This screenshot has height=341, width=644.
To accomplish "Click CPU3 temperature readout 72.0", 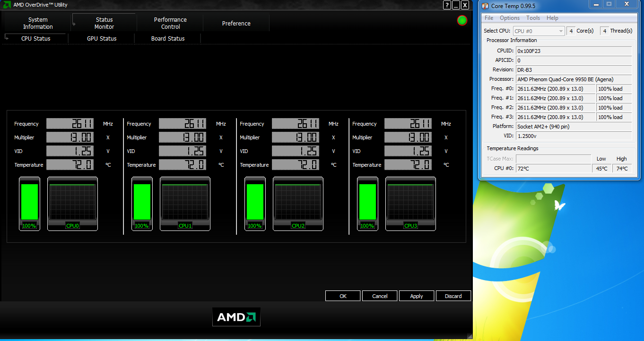I will point(408,165).
